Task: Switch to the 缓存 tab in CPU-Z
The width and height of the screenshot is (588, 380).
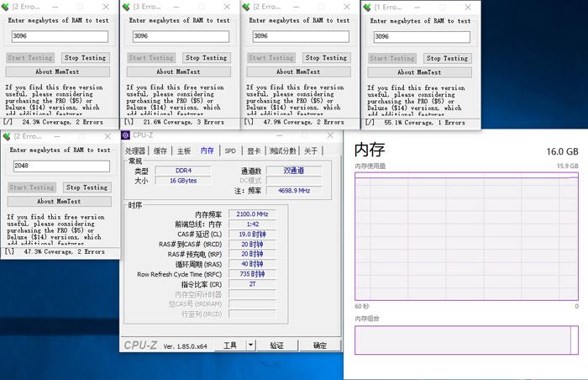Action: 160,151
